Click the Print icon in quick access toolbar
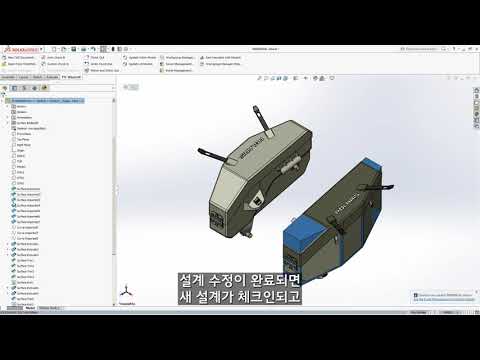This screenshot has height=360, width=480. [84, 49]
